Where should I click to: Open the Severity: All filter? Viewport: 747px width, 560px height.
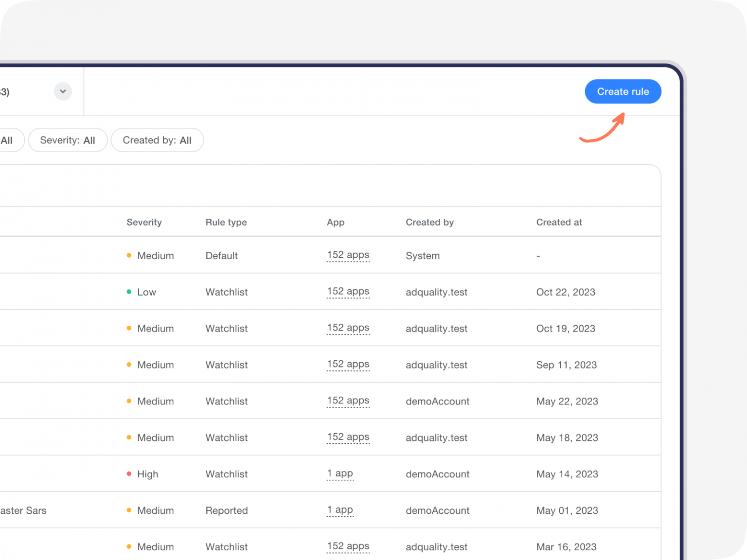pyautogui.click(x=68, y=140)
